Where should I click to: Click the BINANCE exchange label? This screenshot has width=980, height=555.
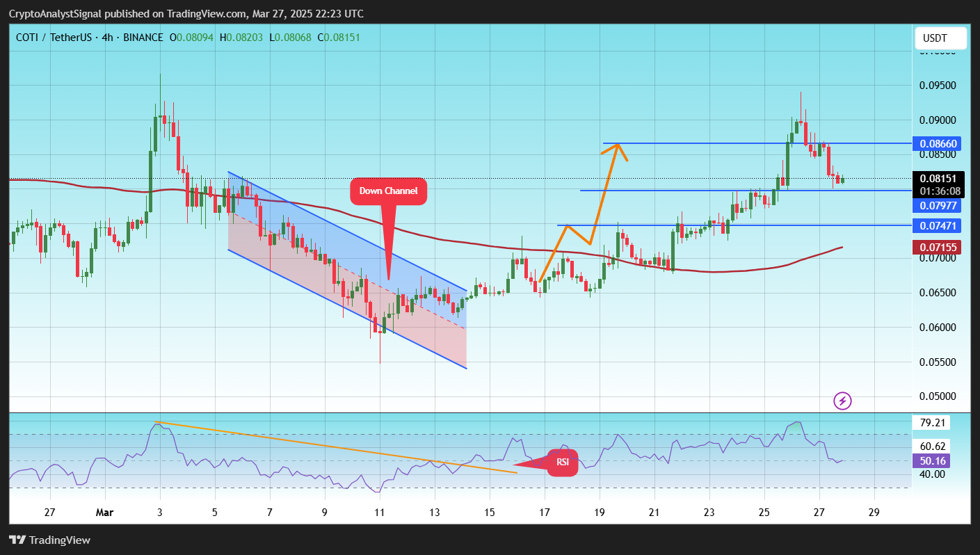tap(143, 38)
